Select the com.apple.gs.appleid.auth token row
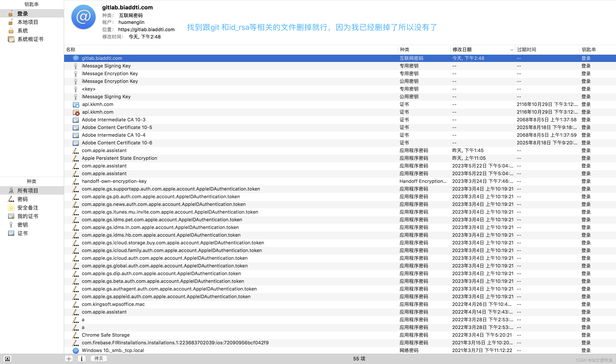The image size is (616, 364). click(x=340, y=297)
